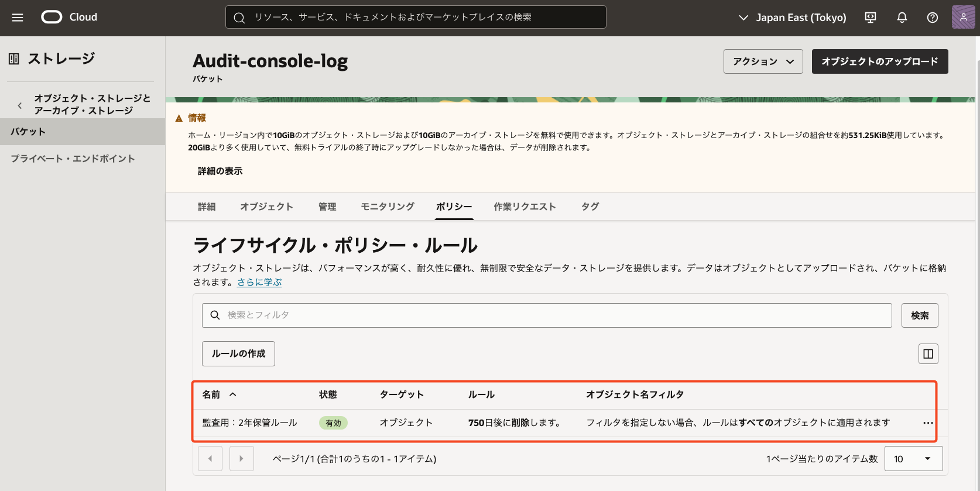Open the user profile avatar
Viewport: 980px width, 491px height.
click(963, 18)
